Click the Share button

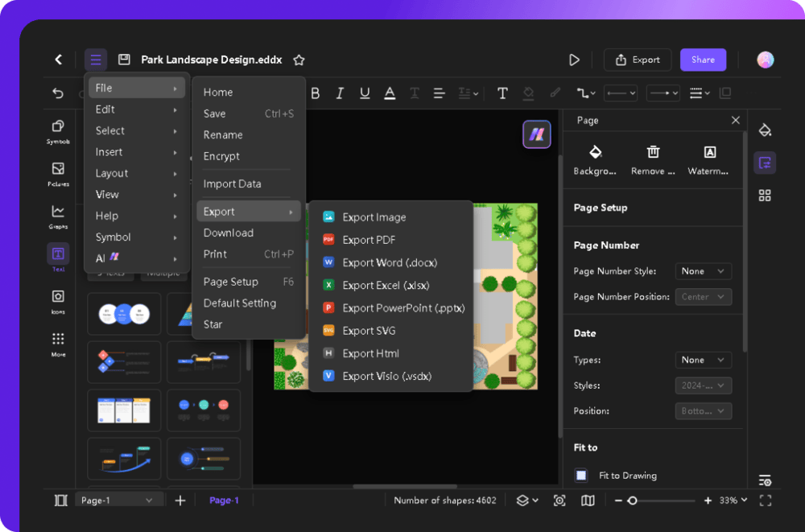point(703,60)
